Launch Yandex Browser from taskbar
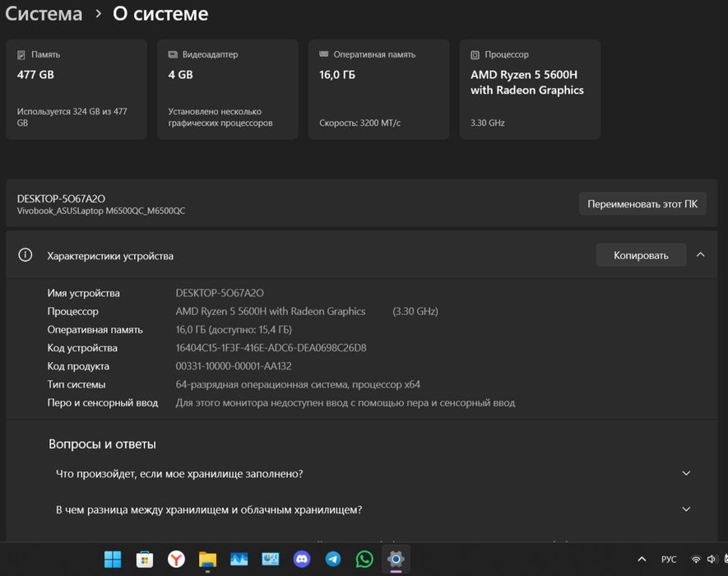The width and height of the screenshot is (728, 576). tap(176, 560)
